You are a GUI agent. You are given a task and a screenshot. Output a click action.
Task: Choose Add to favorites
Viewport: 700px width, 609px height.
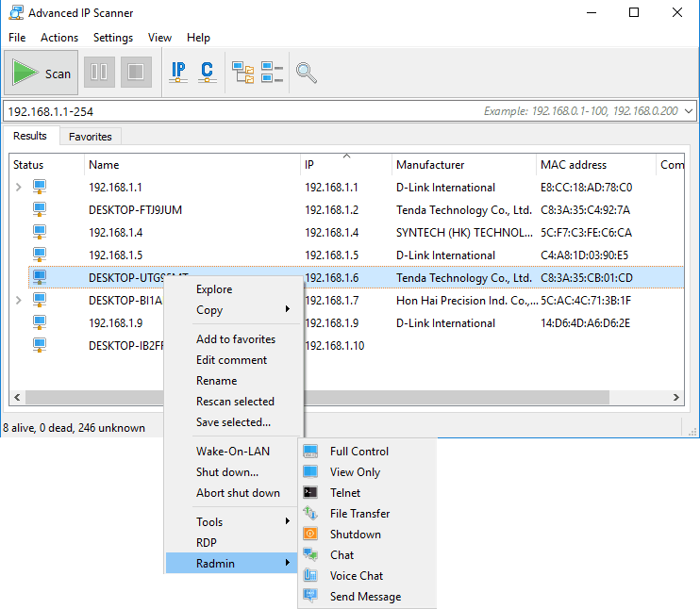coord(232,339)
